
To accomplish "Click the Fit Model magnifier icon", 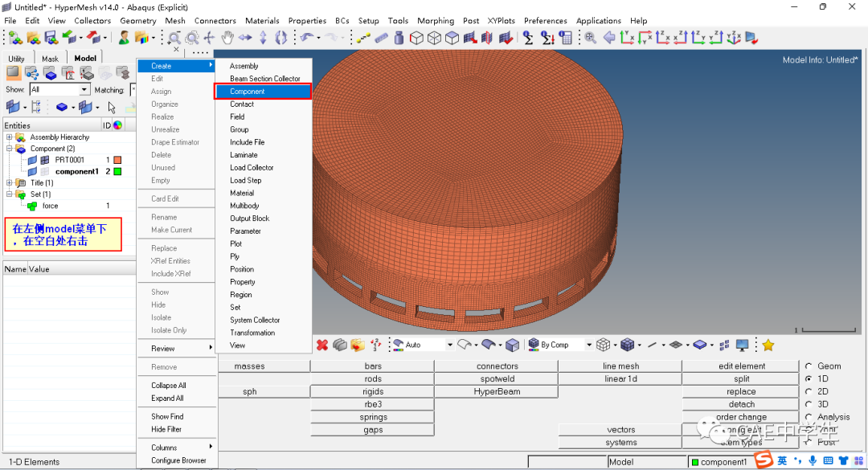I will click(590, 38).
